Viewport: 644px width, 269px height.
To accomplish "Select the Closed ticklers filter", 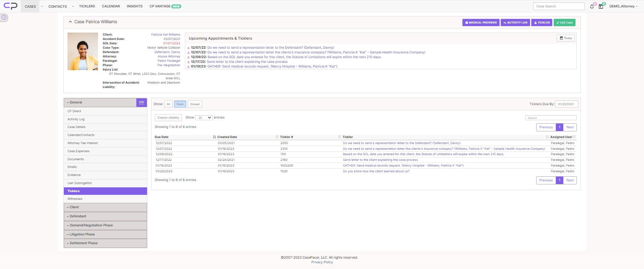I will click(195, 104).
